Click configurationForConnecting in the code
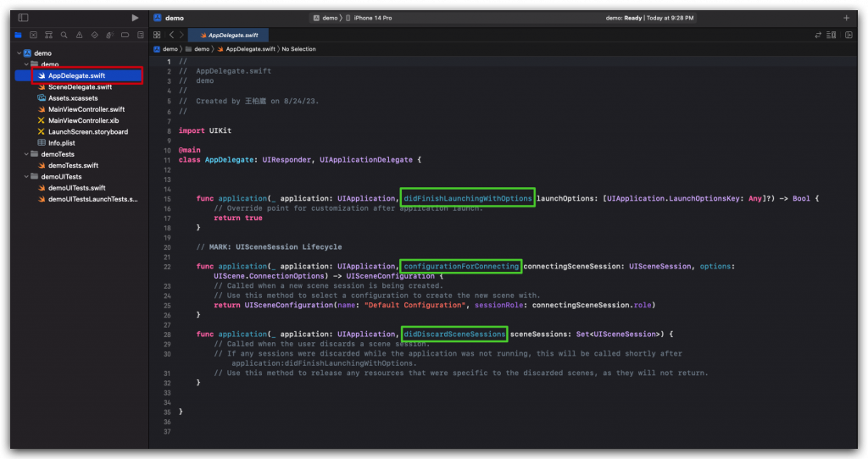This screenshot has height=459, width=868. tap(461, 267)
